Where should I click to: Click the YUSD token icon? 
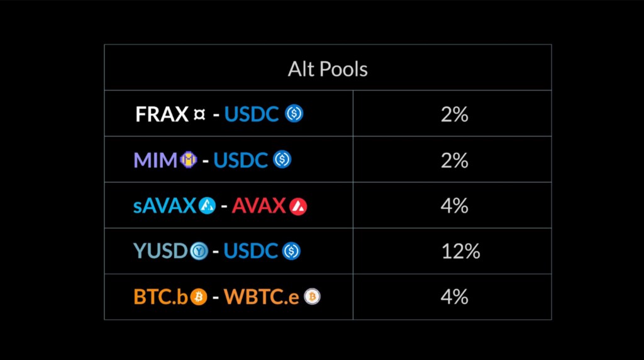(199, 251)
